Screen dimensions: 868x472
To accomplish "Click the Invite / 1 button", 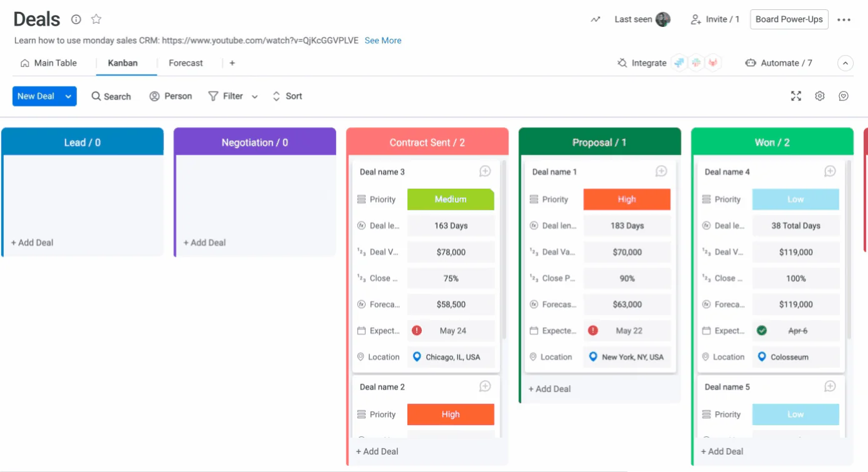I will (715, 19).
